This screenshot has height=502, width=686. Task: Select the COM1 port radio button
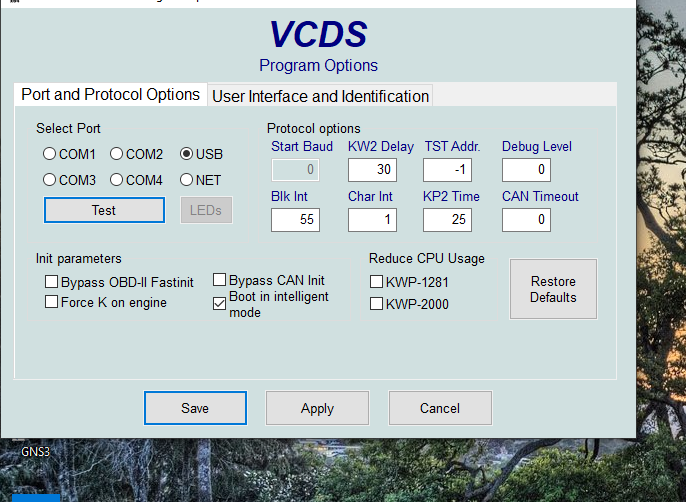pos(49,154)
